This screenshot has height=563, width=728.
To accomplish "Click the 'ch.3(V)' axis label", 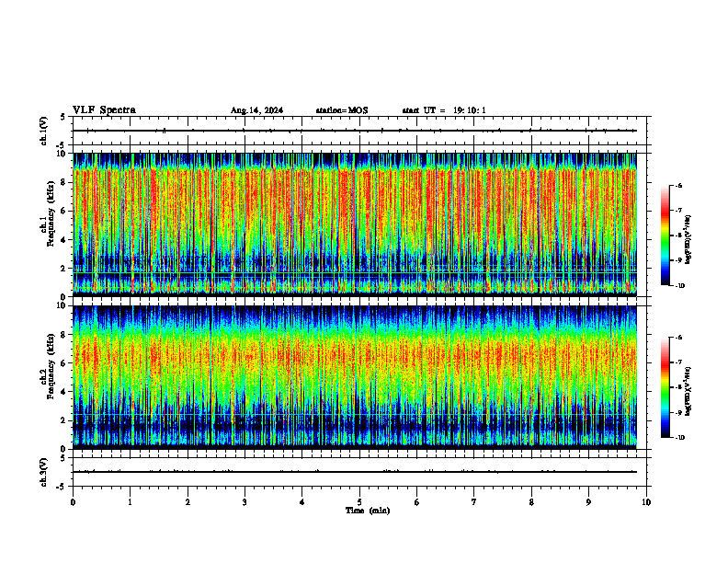I will point(43,473).
